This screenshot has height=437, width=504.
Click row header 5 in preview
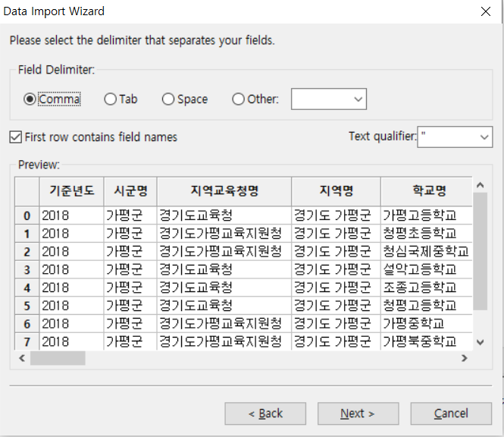click(x=27, y=306)
